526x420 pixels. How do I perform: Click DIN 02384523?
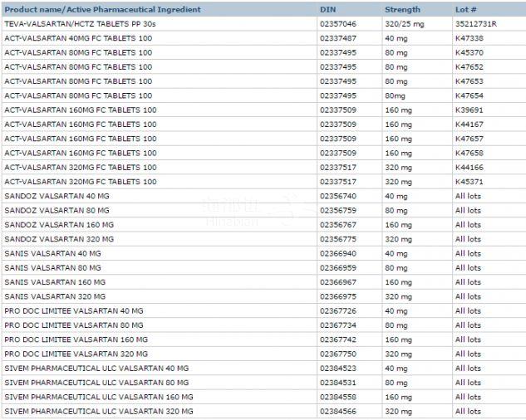[338, 369]
